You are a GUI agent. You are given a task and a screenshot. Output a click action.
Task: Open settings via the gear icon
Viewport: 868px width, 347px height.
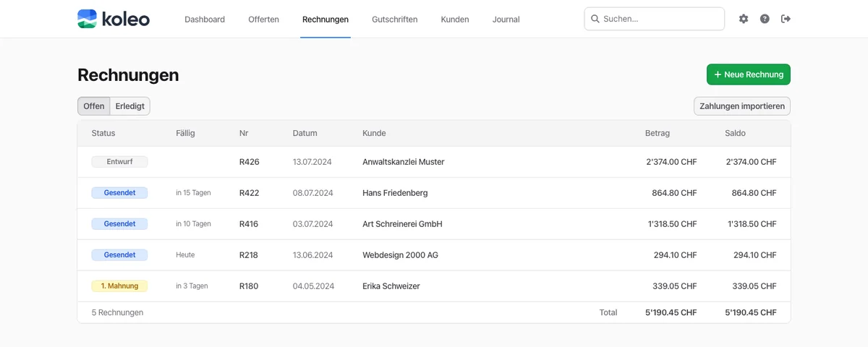744,19
